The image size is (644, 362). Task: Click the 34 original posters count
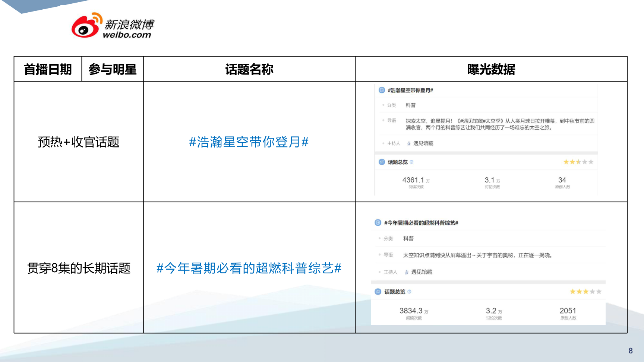tap(562, 180)
